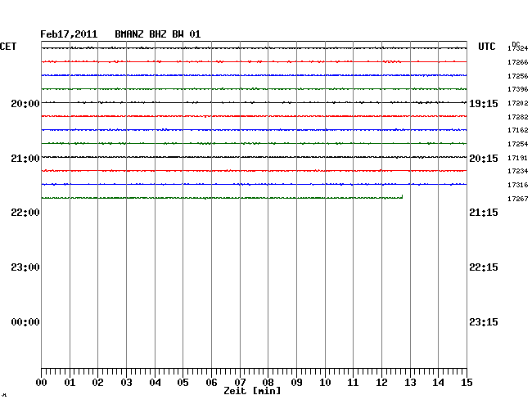Click the DC value 17282
This screenshot has width=532, height=404.
tap(518, 117)
